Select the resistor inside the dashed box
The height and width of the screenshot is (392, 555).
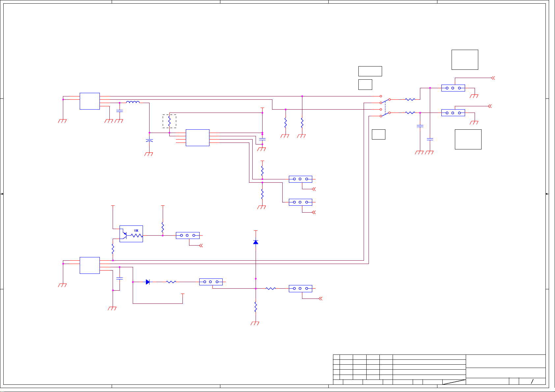point(169,121)
